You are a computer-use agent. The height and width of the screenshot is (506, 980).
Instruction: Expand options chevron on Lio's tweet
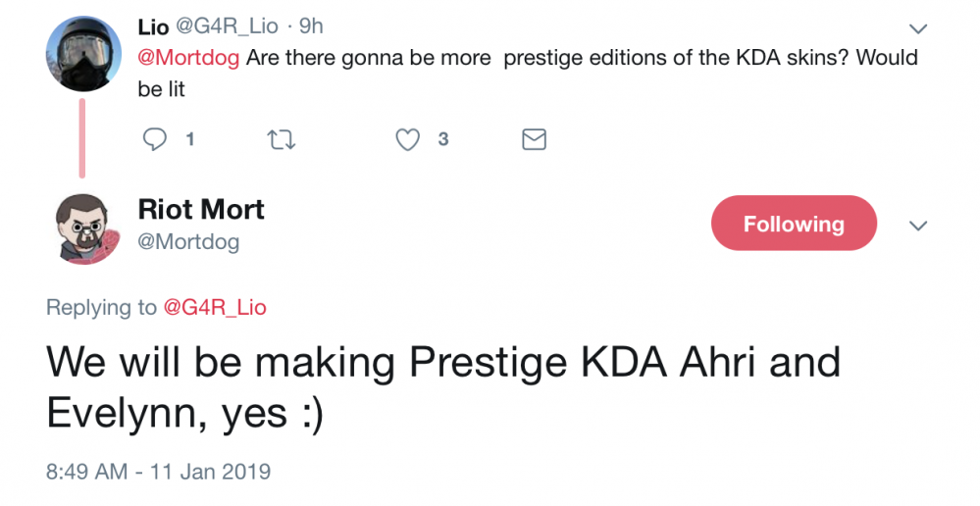click(x=917, y=28)
